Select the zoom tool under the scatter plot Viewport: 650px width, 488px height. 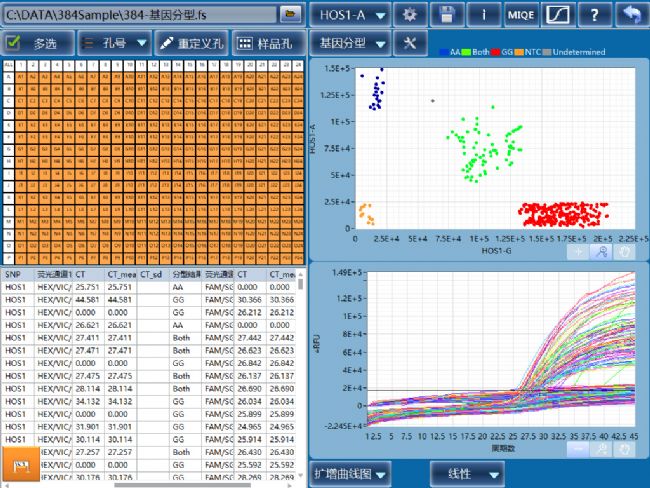pyautogui.click(x=602, y=252)
